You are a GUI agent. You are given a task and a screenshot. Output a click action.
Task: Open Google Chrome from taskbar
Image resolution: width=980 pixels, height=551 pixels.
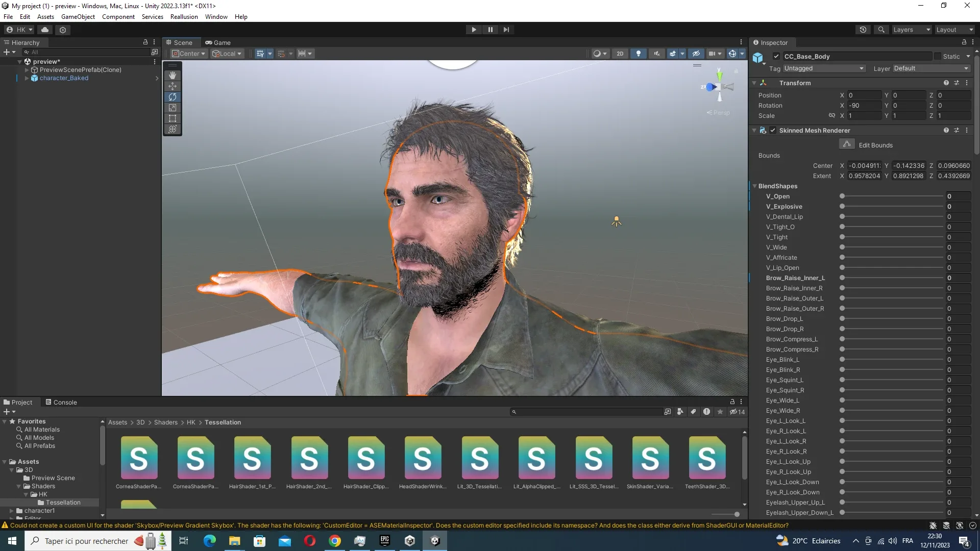click(x=335, y=541)
